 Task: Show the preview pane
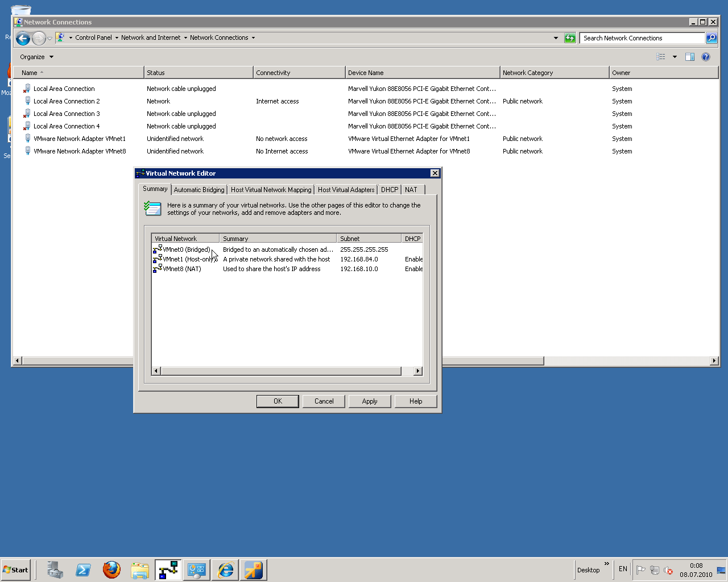[690, 57]
